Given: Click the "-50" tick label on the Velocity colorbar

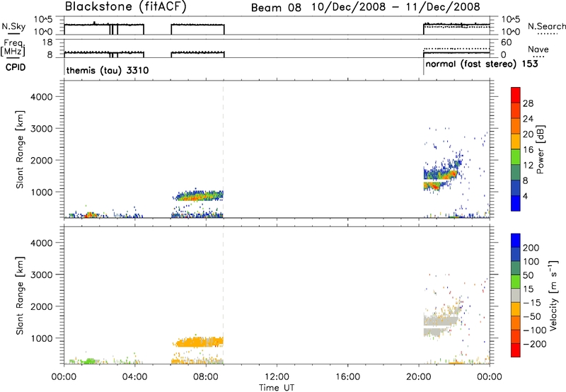Looking at the screenshot, I should pyautogui.click(x=532, y=316).
